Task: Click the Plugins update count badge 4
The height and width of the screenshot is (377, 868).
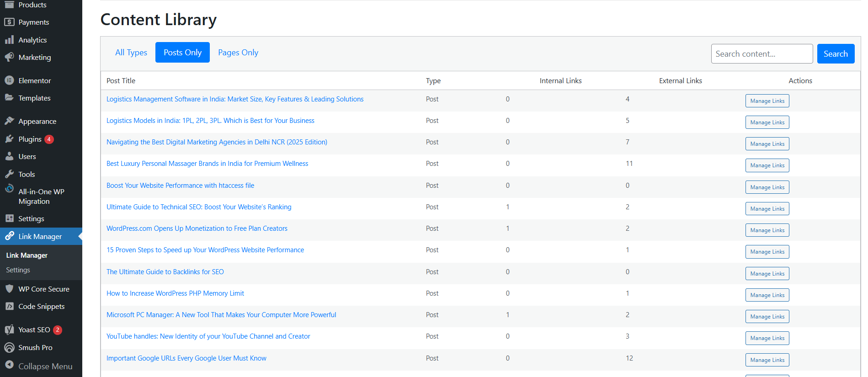Action: tap(49, 139)
